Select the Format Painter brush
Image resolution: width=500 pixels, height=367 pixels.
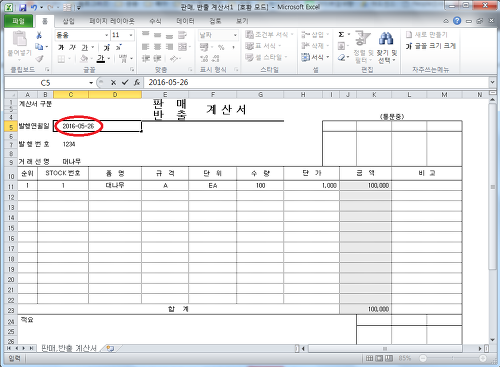pyautogui.click(x=39, y=59)
